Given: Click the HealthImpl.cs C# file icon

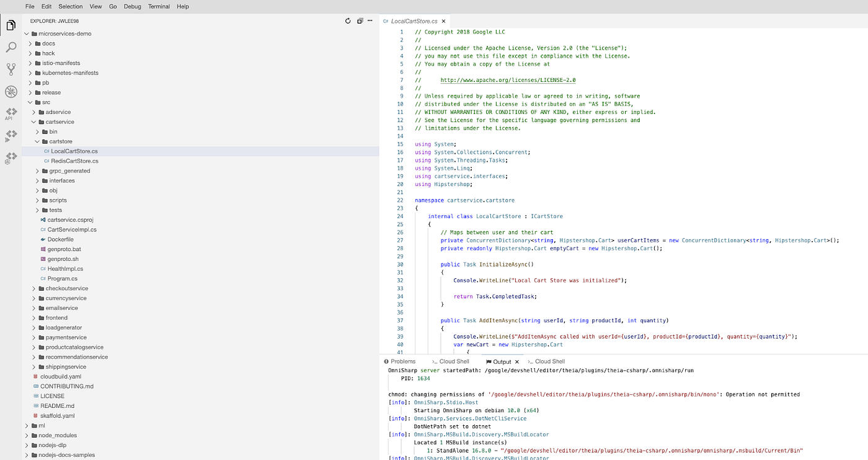Looking at the screenshot, I should coord(43,269).
